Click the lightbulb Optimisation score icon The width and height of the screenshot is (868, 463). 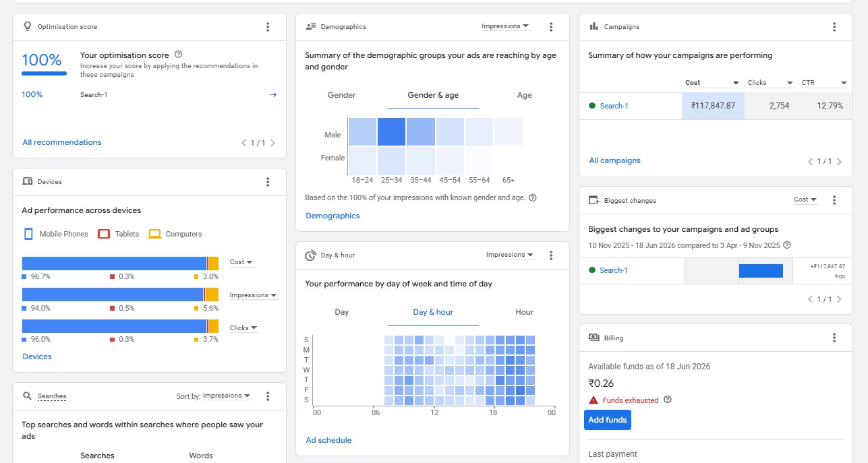(x=28, y=26)
